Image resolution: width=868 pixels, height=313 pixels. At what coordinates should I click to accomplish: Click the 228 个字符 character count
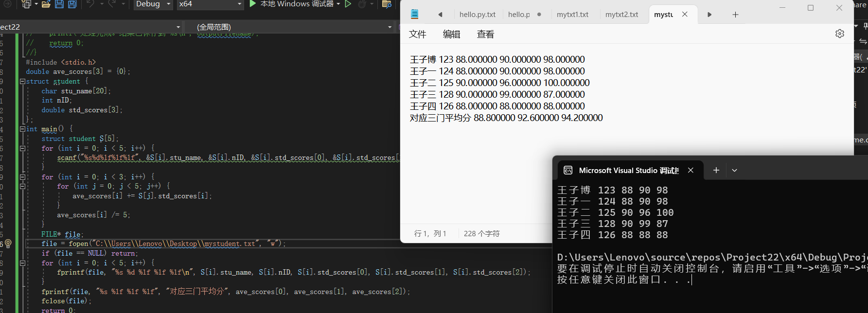point(481,234)
